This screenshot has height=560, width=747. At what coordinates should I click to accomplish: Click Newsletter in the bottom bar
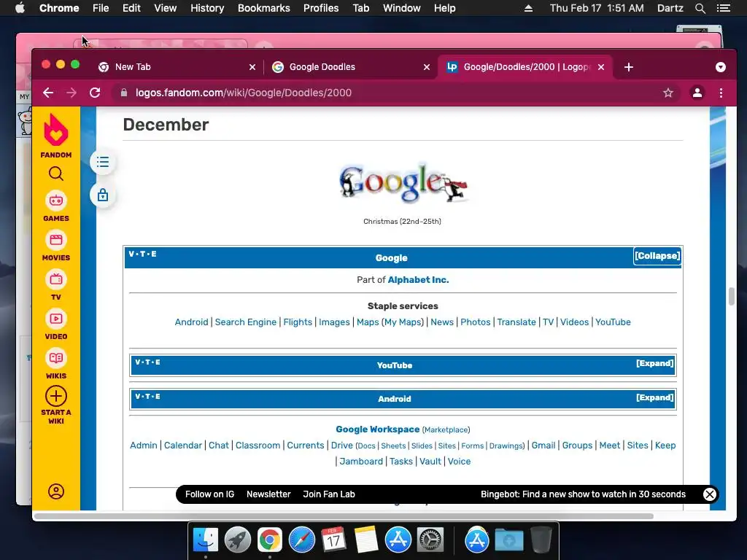point(268,494)
